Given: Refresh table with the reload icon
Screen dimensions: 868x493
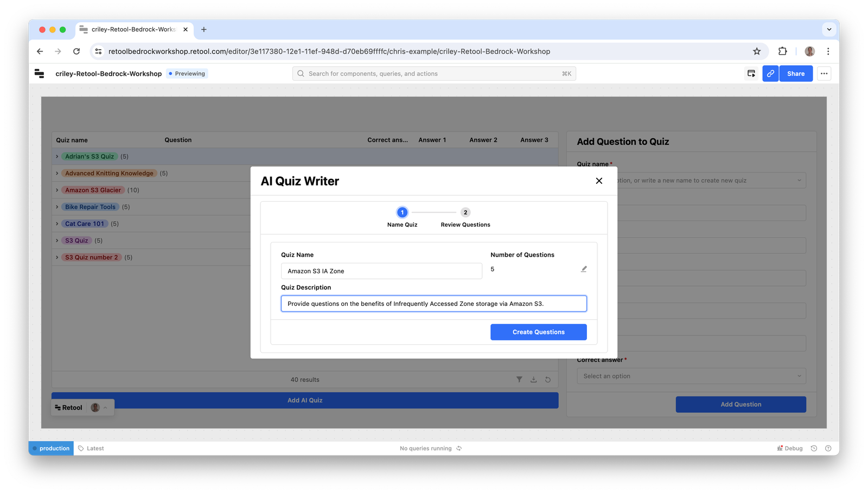Looking at the screenshot, I should coord(548,380).
